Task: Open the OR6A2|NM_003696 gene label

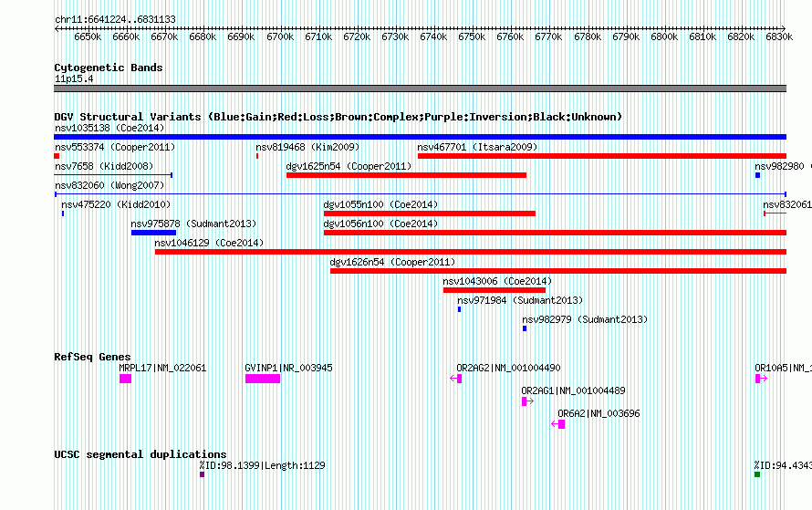Action: 599,413
